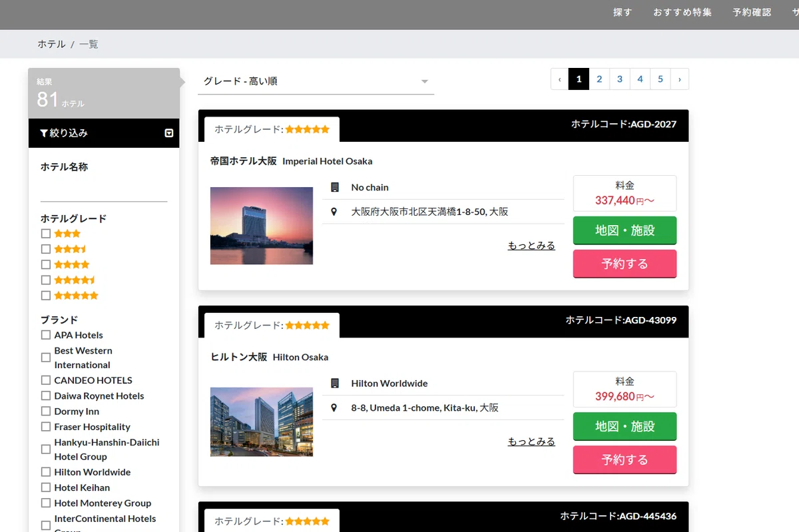Screen dimensions: 799x532
Task: Click the star rating on Imperial Hotel card
Action: coord(308,130)
